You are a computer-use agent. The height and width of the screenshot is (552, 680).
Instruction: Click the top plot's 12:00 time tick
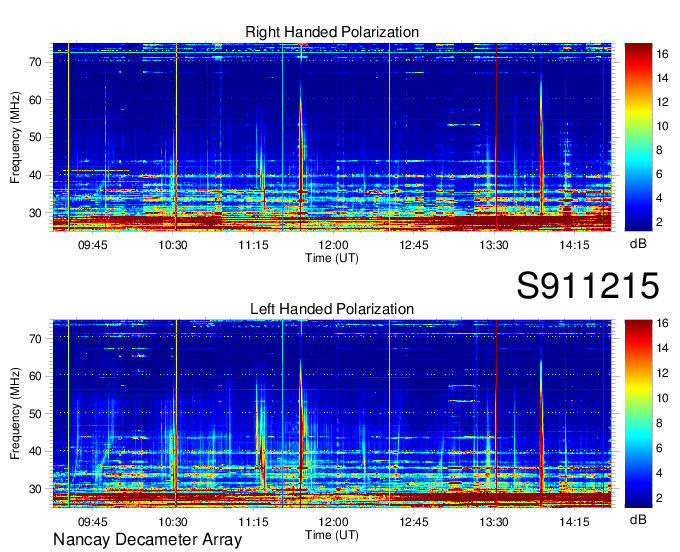click(333, 245)
